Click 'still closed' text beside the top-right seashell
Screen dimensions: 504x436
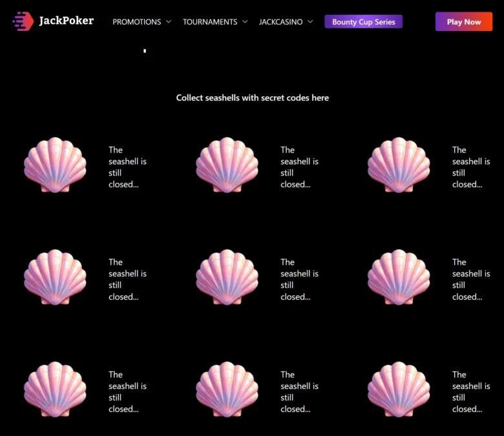click(x=467, y=179)
